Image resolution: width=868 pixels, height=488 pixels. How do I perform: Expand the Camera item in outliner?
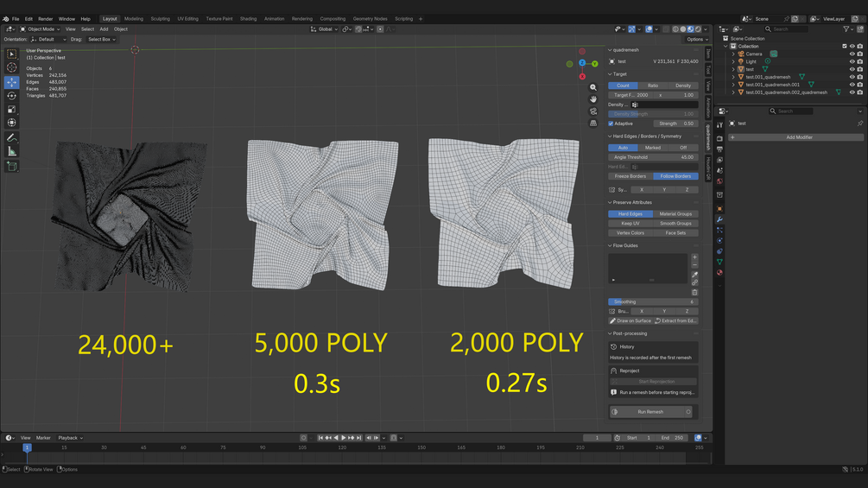tap(733, 54)
